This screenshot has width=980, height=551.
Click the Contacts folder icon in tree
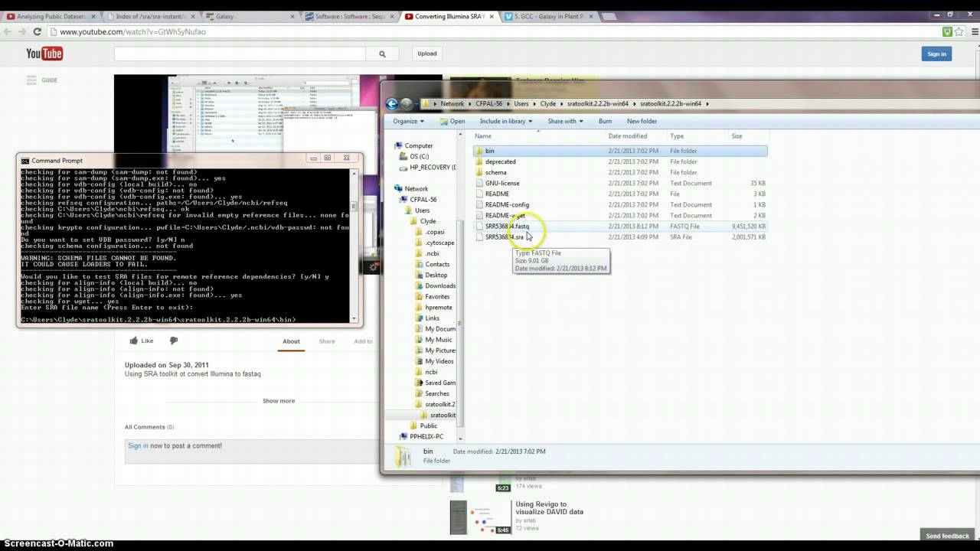click(x=419, y=264)
